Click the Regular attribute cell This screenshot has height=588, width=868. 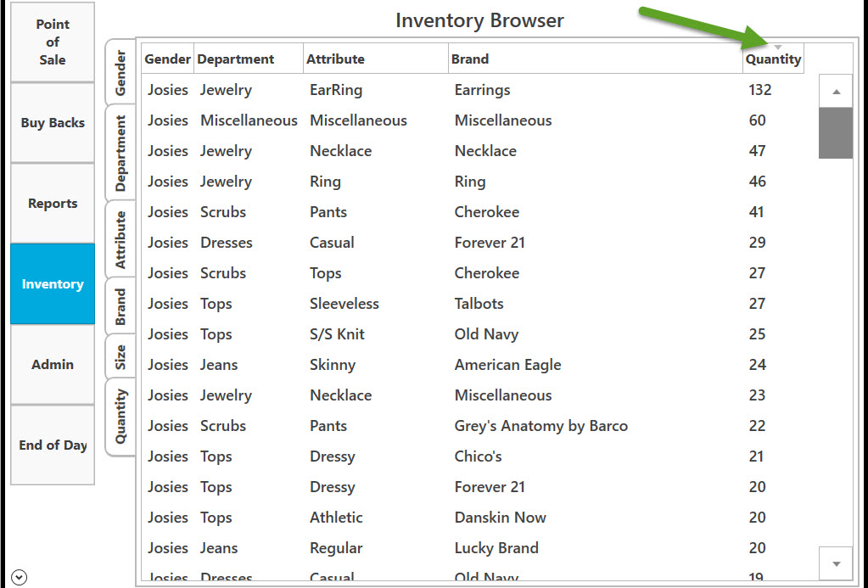click(336, 548)
